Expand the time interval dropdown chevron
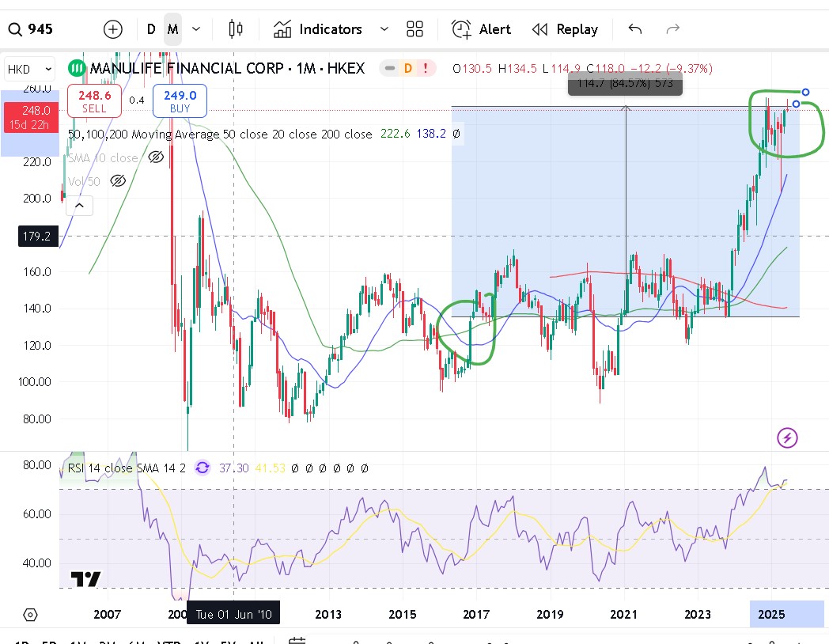This screenshot has width=829, height=644. [x=196, y=29]
